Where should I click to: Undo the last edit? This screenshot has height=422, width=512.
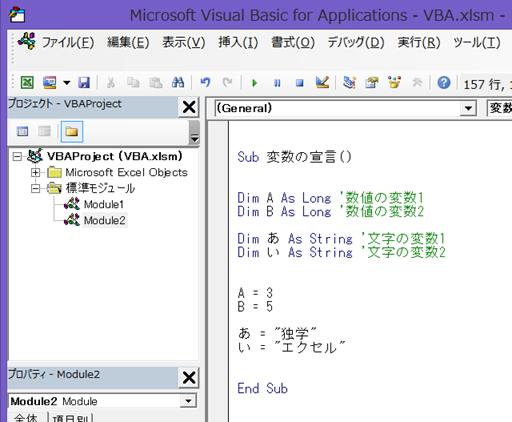[205, 82]
